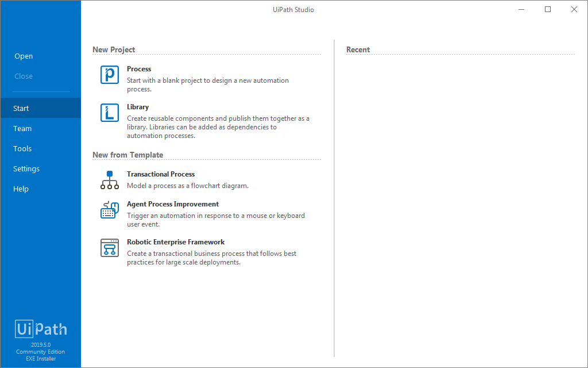
Task: Click the text about mouse or keyboard event
Action: pyautogui.click(x=216, y=220)
